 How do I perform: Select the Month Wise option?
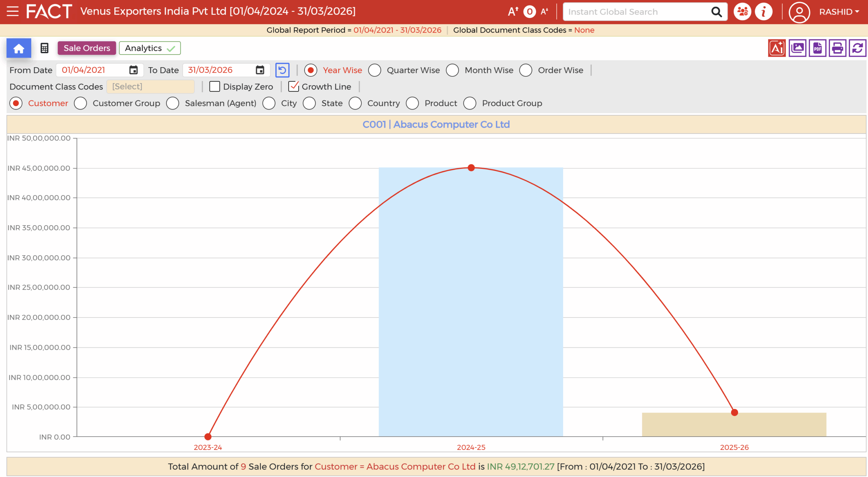452,70
